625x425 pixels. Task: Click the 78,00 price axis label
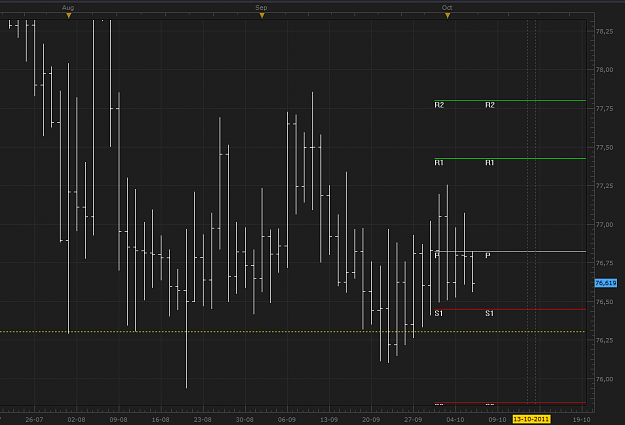pos(604,70)
